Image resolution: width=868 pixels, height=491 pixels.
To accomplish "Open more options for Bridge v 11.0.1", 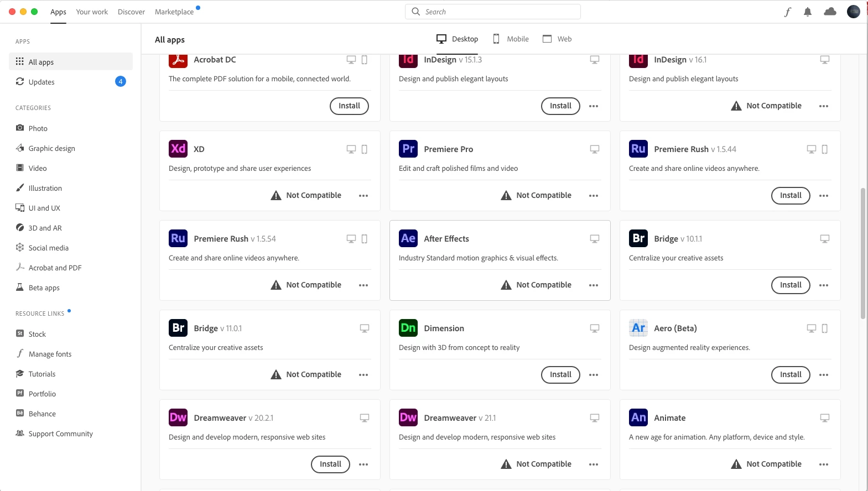I will pos(363,375).
